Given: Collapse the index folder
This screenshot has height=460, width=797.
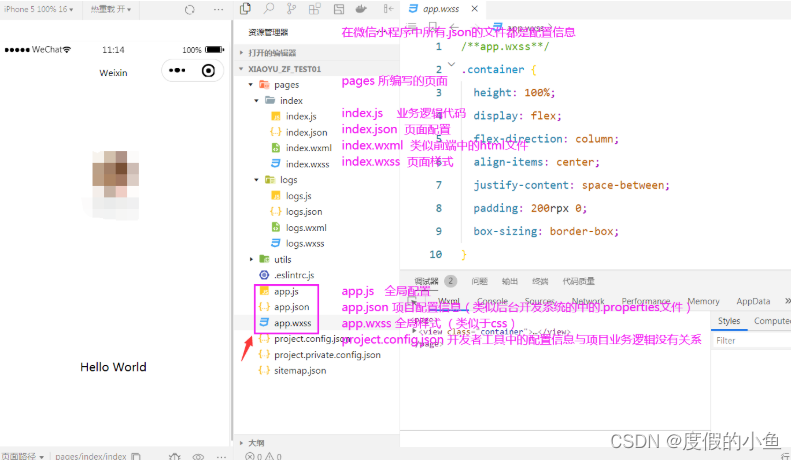Looking at the screenshot, I should 257,101.
